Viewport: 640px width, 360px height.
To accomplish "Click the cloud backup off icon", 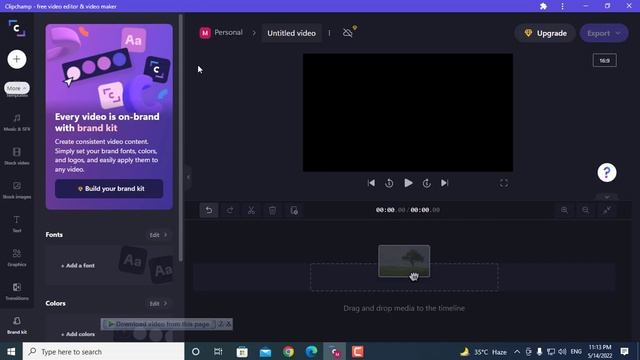I will click(x=348, y=33).
